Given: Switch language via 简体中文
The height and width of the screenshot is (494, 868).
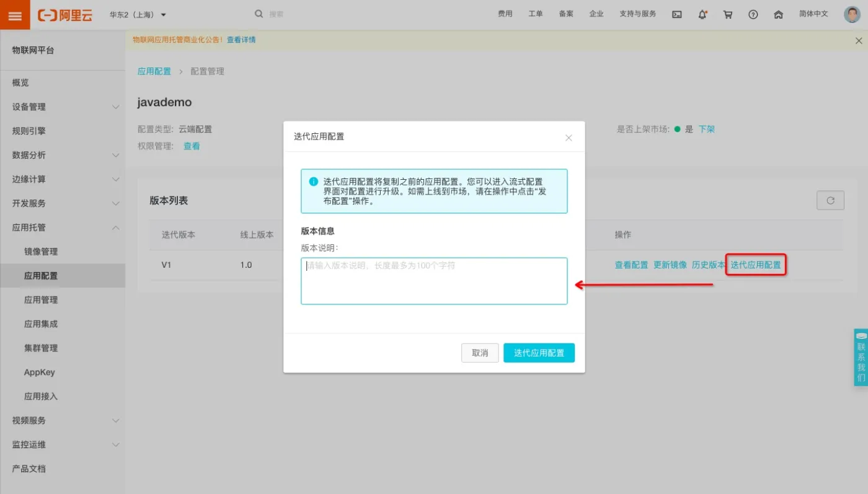Looking at the screenshot, I should (813, 14).
